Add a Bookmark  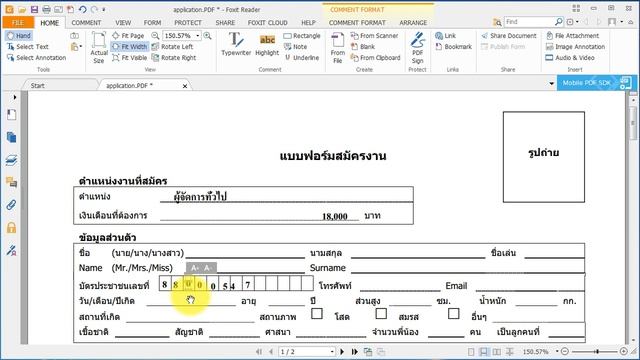(x=453, y=47)
